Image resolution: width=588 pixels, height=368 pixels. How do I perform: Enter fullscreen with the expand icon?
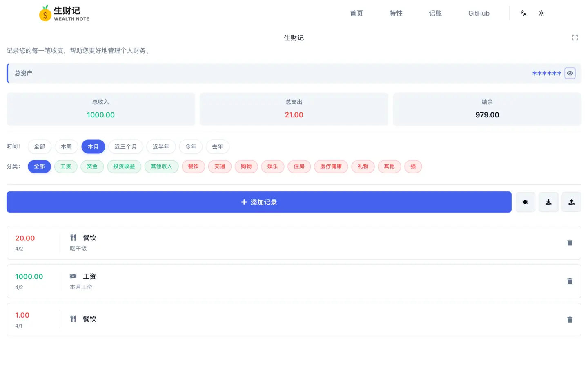(x=575, y=38)
